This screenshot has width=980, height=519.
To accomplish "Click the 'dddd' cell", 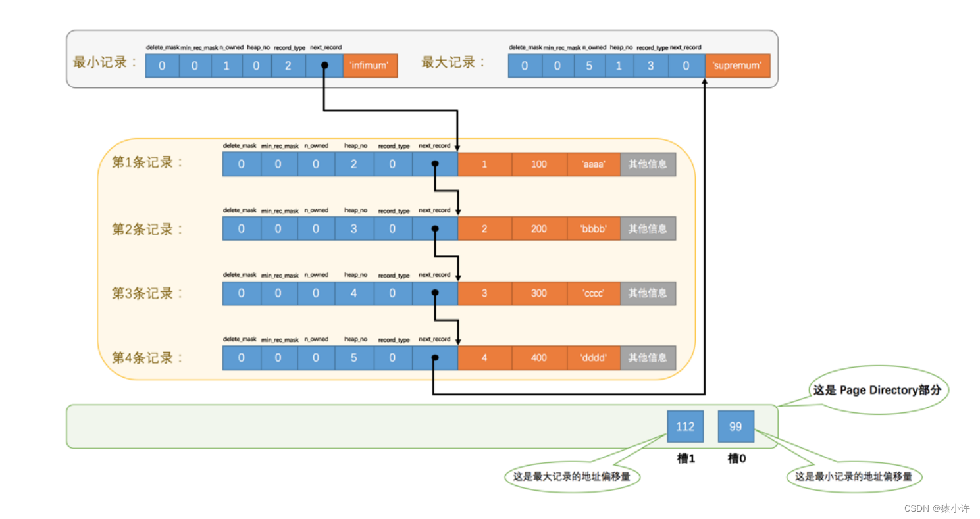I will tap(594, 357).
